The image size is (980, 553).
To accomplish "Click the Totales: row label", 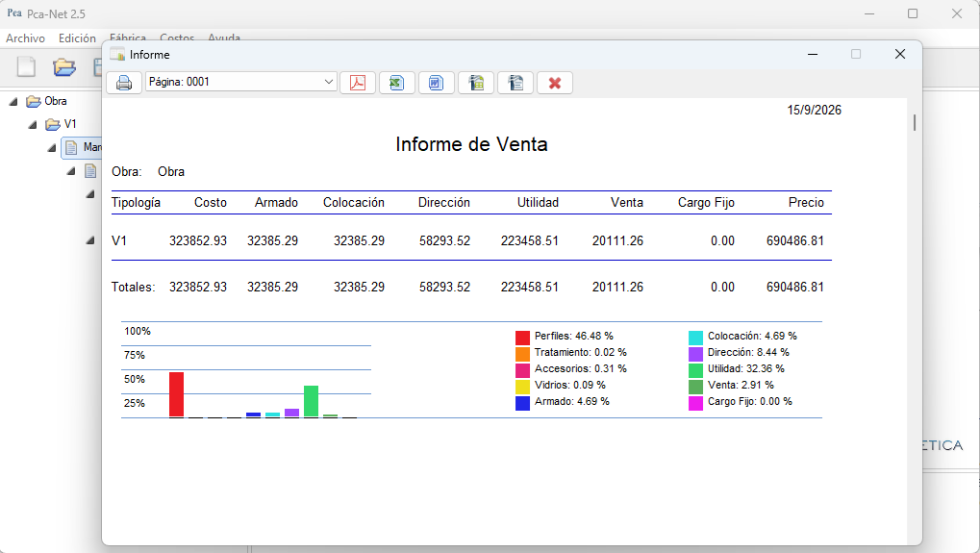I will coord(133,287).
